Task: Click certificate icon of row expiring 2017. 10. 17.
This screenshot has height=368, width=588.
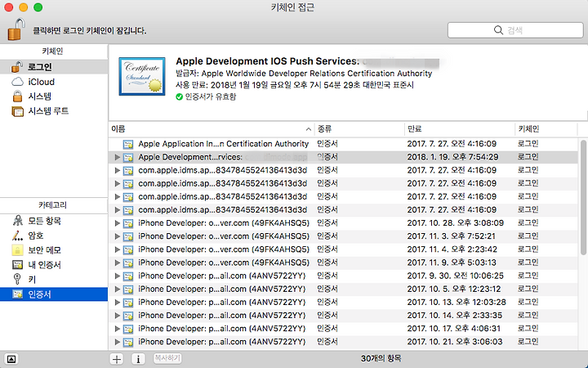Action: (x=128, y=329)
